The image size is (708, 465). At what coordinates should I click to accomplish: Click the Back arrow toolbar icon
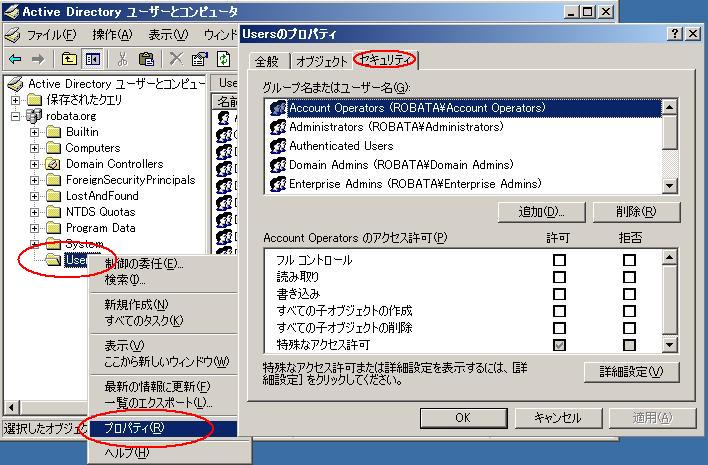click(15, 59)
